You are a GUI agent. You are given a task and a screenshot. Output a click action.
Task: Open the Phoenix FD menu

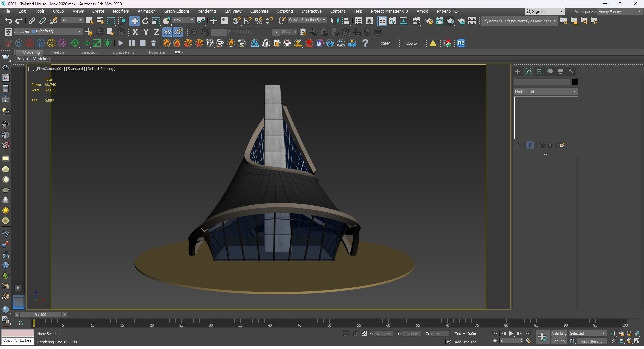pyautogui.click(x=447, y=11)
